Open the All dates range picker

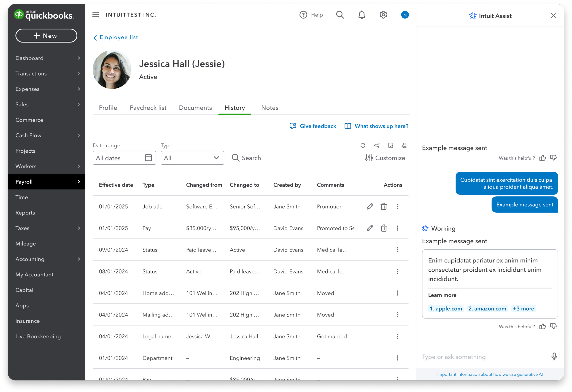pyautogui.click(x=124, y=158)
